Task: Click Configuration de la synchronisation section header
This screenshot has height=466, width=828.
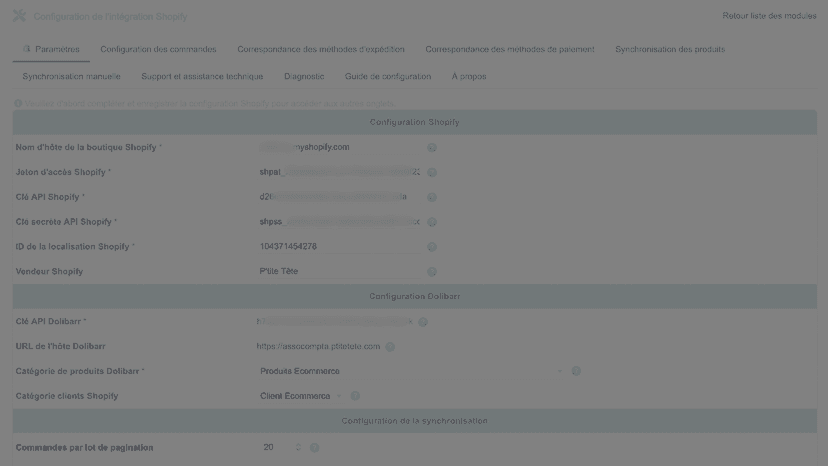Action: coord(415,421)
